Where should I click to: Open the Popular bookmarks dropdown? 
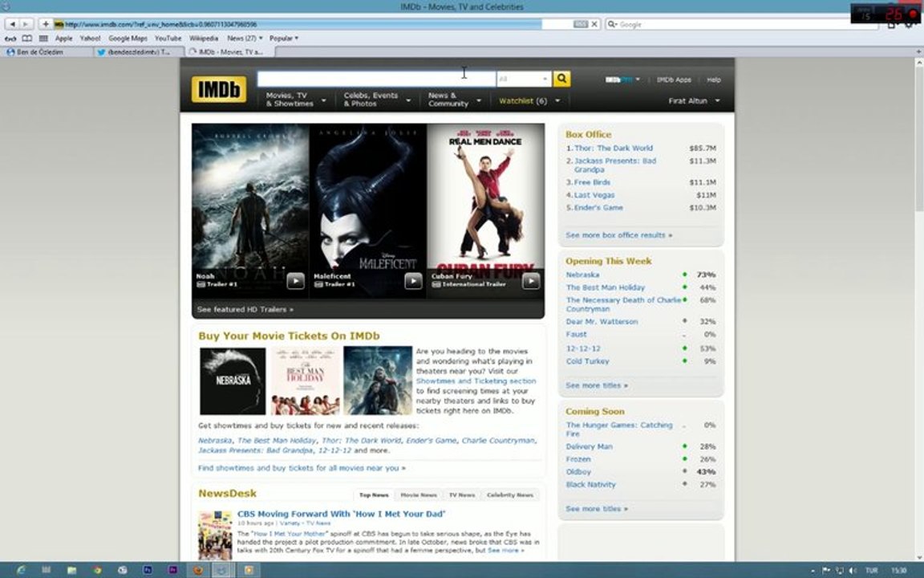click(x=283, y=39)
